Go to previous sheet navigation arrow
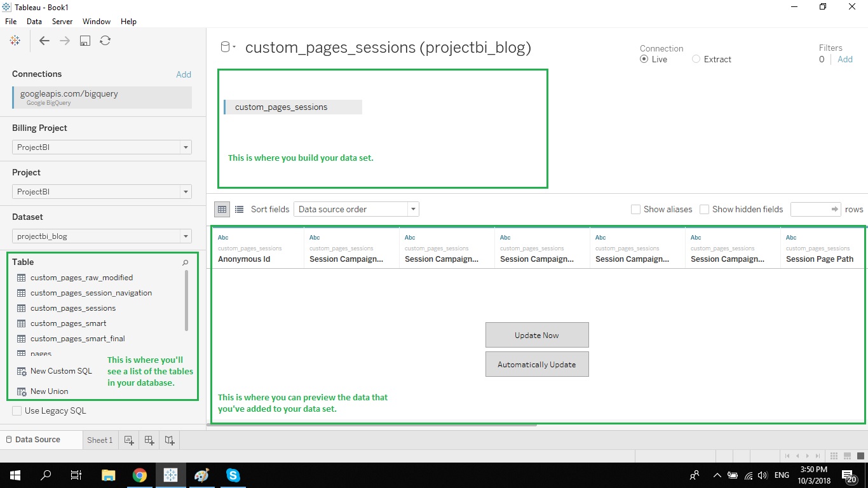This screenshot has width=868, height=488. (x=798, y=456)
